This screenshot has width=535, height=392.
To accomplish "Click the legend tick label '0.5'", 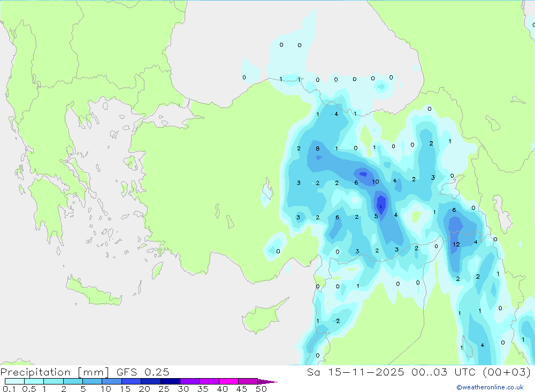I will click(x=29, y=389).
